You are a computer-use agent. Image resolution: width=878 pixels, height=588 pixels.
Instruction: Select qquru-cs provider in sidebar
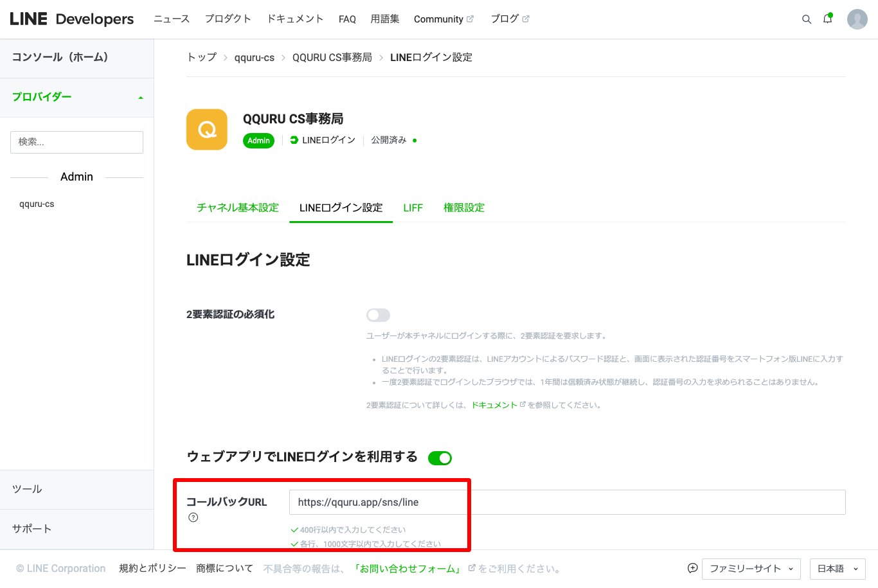point(37,204)
